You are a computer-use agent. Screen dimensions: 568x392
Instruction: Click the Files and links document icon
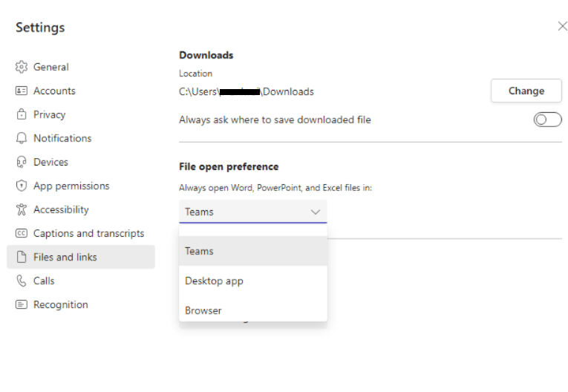tap(22, 257)
